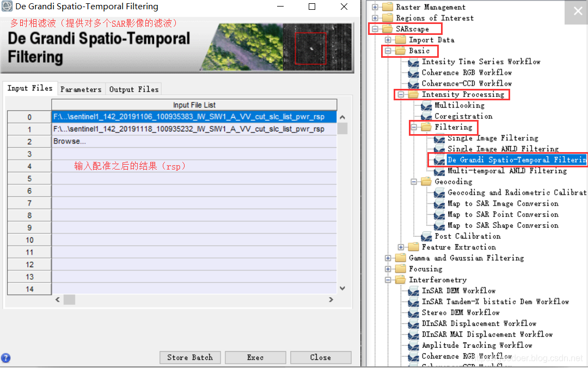This screenshot has width=588, height=368.
Task: Open Post Calibration tool icon
Action: (x=426, y=237)
